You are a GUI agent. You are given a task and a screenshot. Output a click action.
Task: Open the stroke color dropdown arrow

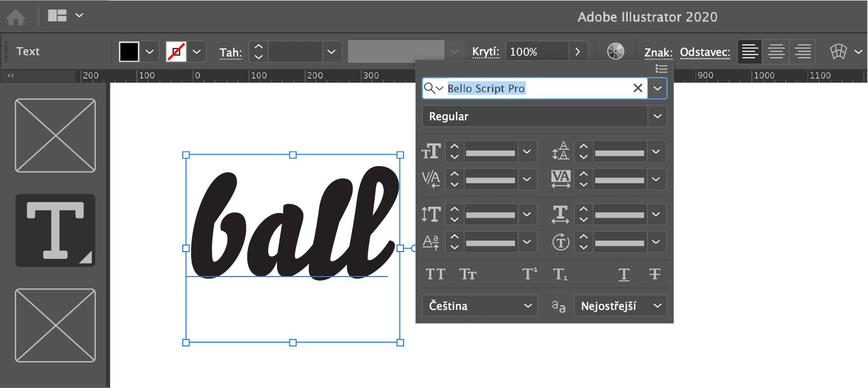pos(196,52)
